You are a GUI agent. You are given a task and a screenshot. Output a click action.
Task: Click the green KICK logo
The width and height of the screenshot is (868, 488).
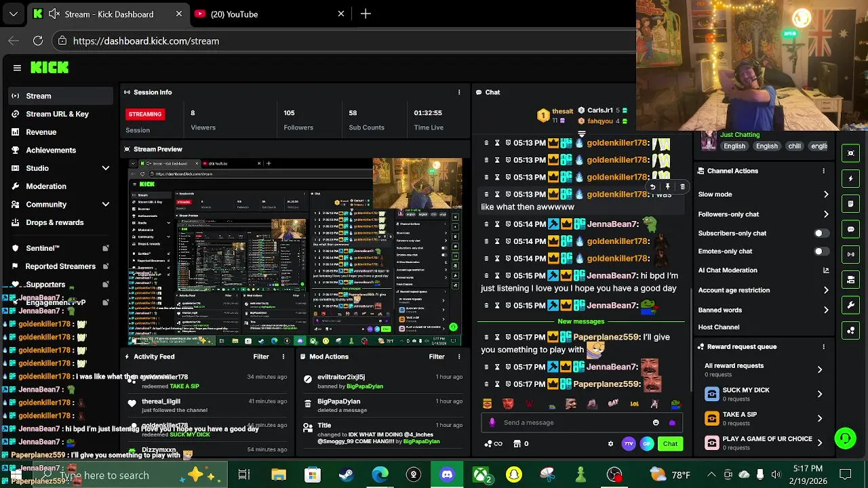50,67
